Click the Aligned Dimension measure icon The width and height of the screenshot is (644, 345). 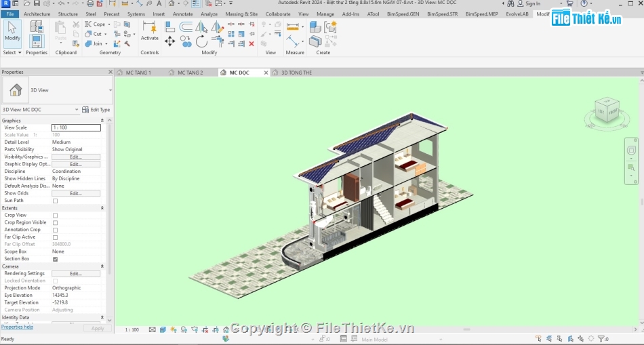point(293,26)
